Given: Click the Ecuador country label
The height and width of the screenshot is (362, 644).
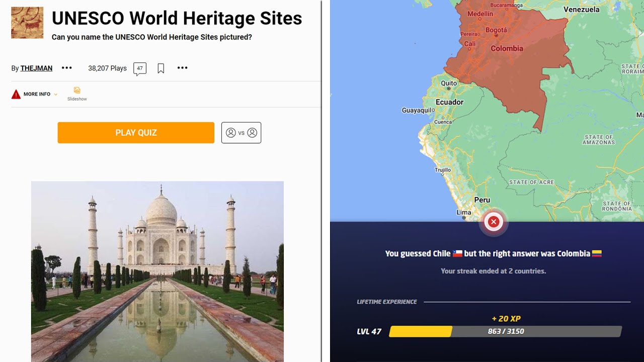Looking at the screenshot, I should click(449, 102).
